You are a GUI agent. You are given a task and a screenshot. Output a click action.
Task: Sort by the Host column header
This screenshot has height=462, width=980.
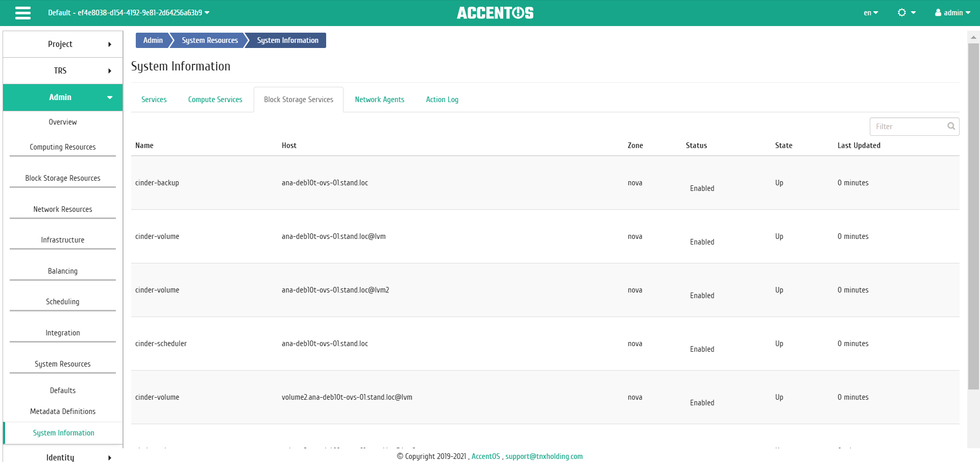point(289,145)
